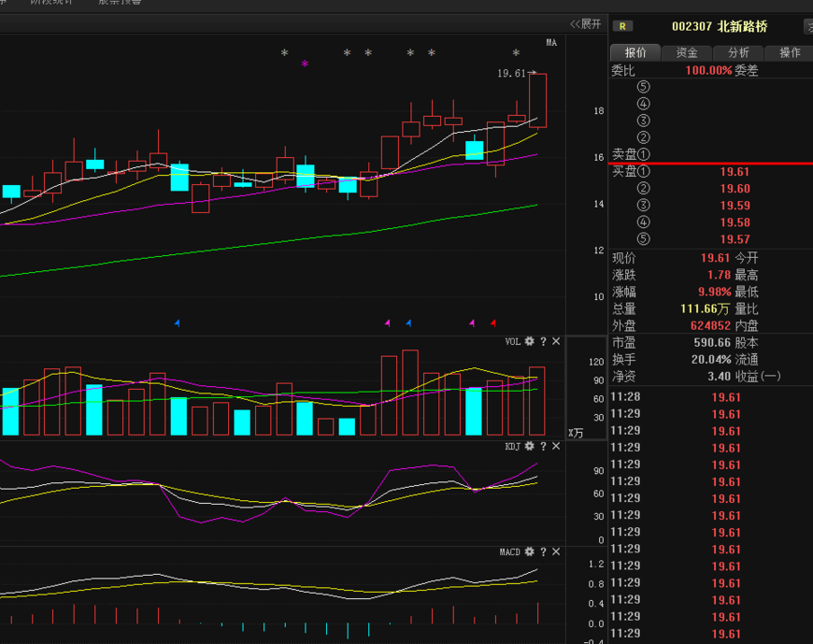The width and height of the screenshot is (813, 644).
Task: Click the 股本 label
Action: (x=747, y=343)
